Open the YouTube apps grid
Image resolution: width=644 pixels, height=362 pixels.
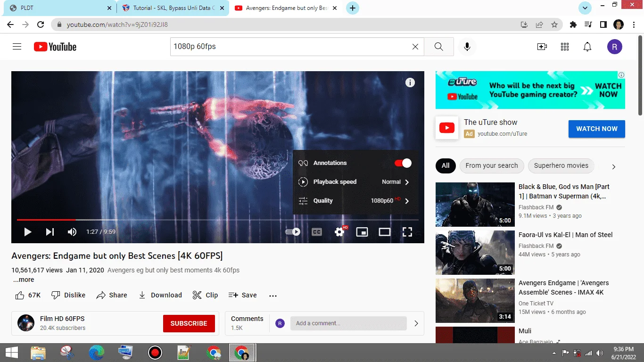click(x=565, y=47)
